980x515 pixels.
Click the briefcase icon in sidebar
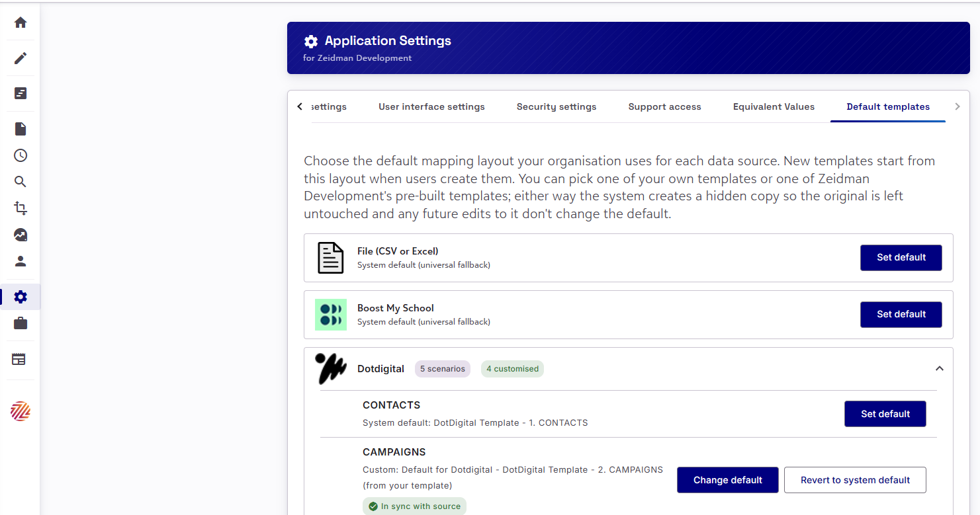click(21, 323)
